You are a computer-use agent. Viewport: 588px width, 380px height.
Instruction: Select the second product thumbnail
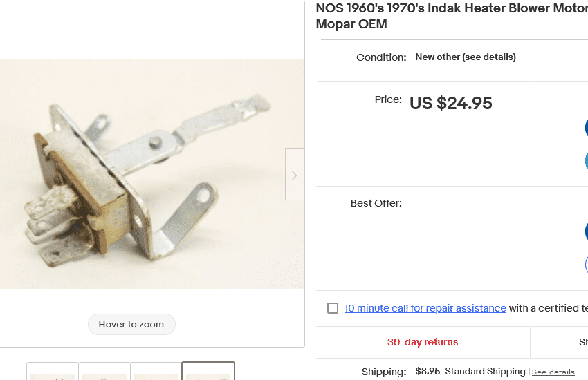(104, 372)
